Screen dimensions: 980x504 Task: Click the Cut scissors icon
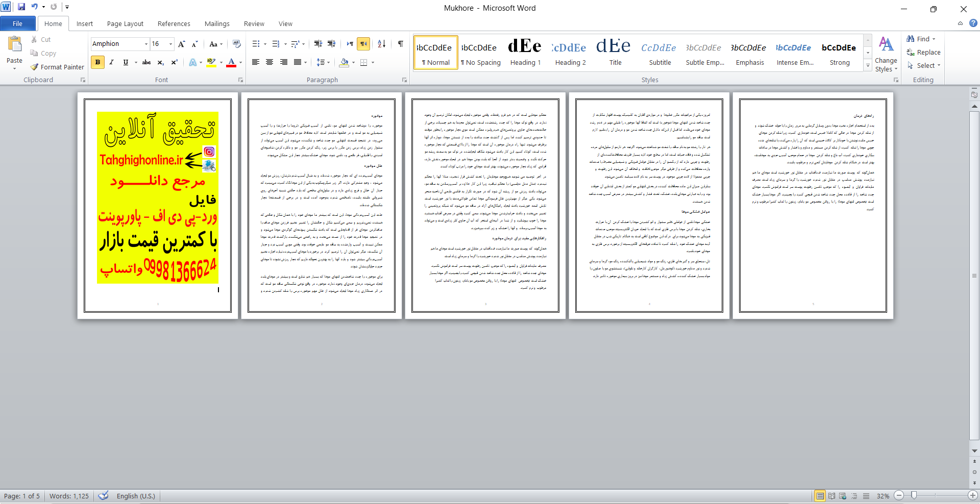tap(34, 39)
